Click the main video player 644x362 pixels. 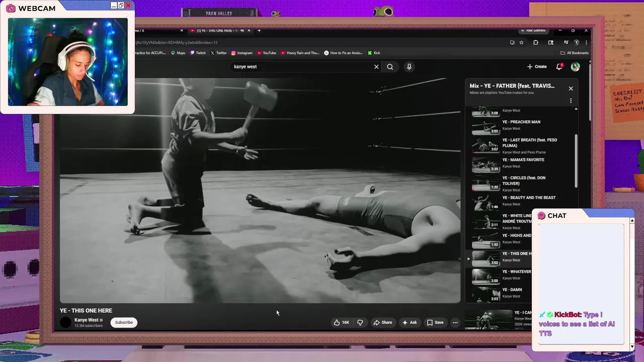pos(260,191)
